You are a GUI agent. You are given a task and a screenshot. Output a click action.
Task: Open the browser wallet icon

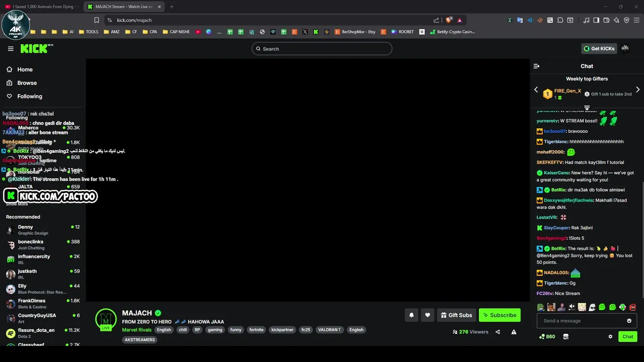click(x=606, y=20)
